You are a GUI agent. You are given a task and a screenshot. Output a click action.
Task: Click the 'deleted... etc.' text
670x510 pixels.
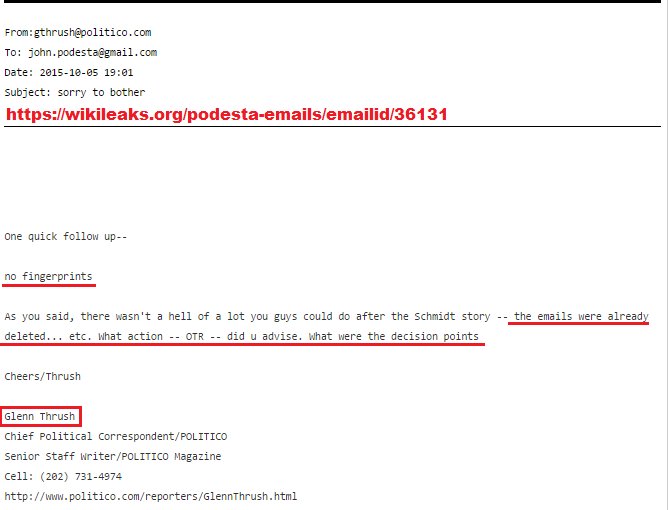click(47, 337)
